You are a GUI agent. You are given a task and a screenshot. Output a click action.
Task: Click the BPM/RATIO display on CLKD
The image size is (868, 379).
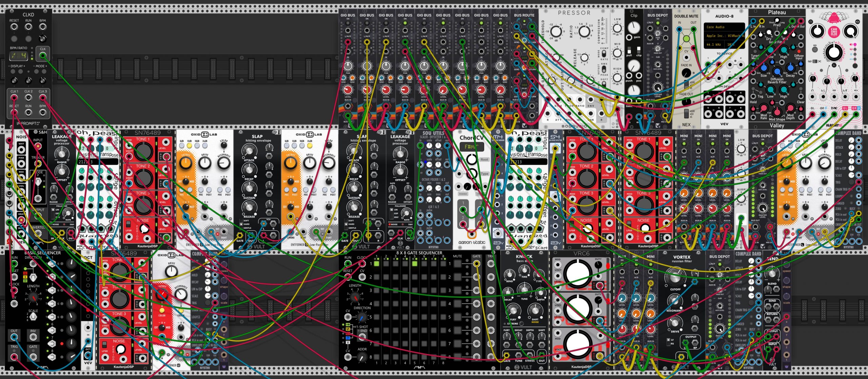pyautogui.click(x=19, y=55)
